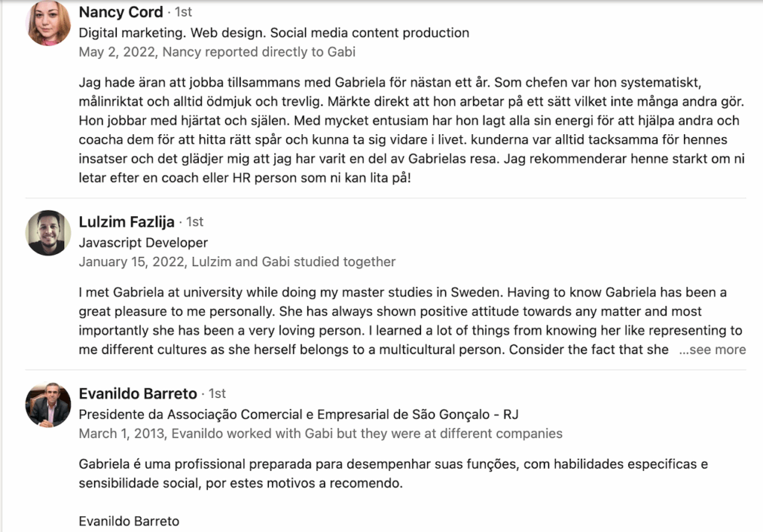This screenshot has width=763, height=532.
Task: Click the 1st badge beside Evanildo Barreto
Action: click(x=217, y=393)
